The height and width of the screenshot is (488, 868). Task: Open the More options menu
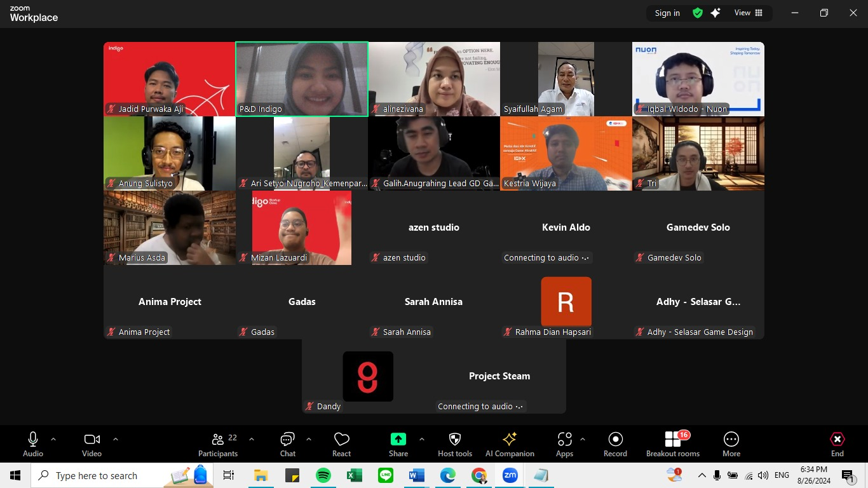coord(731,444)
